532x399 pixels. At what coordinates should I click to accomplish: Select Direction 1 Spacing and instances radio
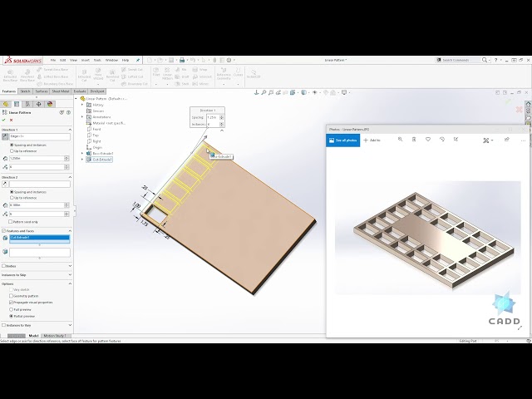click(x=12, y=145)
